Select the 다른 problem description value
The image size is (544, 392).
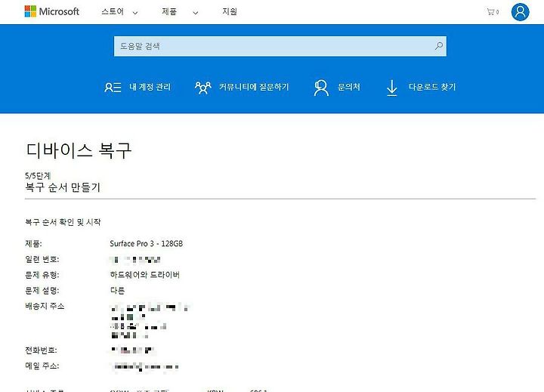117,290
